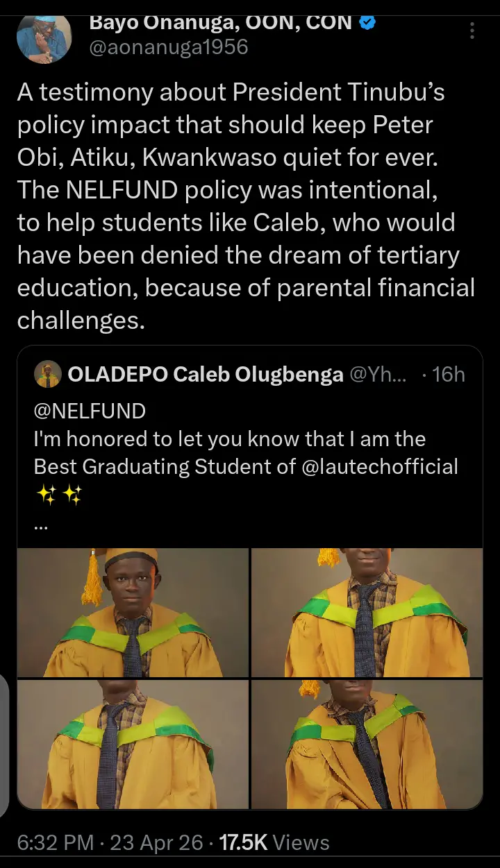View the 17.5K Views count

click(274, 842)
